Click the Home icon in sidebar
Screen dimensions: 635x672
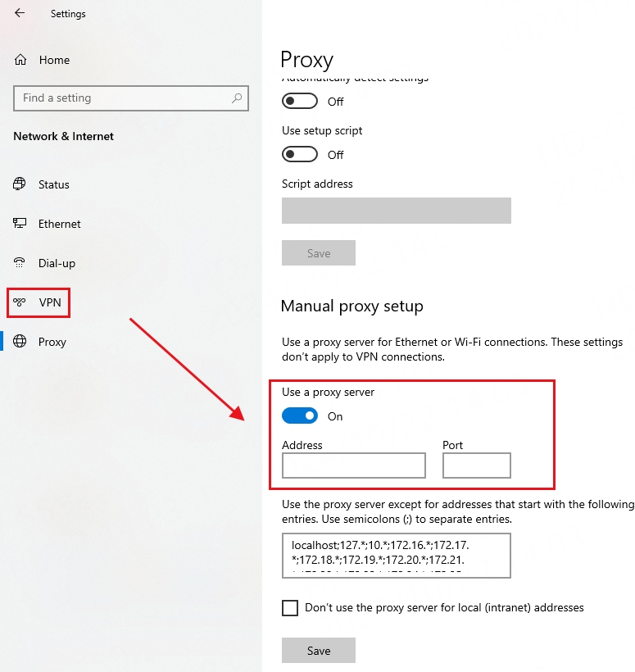tap(20, 60)
